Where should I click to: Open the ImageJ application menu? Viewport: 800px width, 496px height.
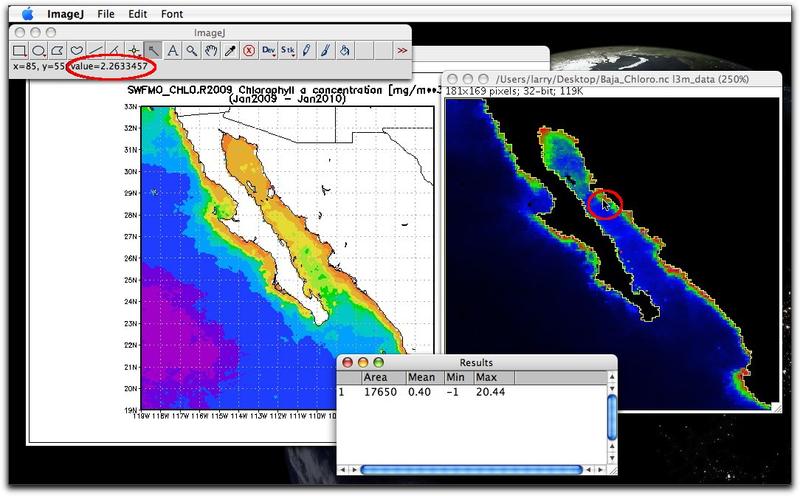pos(65,14)
